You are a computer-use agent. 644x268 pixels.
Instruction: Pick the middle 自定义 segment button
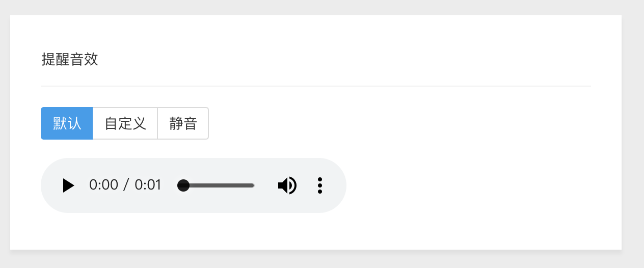point(125,123)
